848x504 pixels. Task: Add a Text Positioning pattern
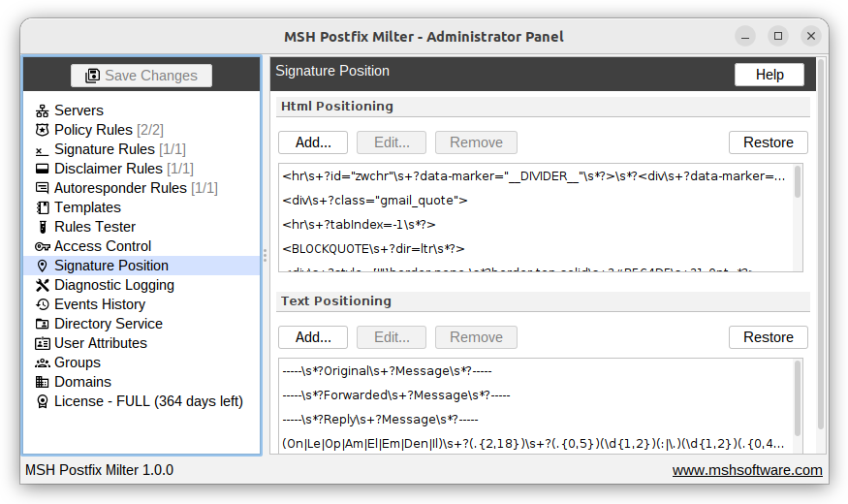coord(313,337)
